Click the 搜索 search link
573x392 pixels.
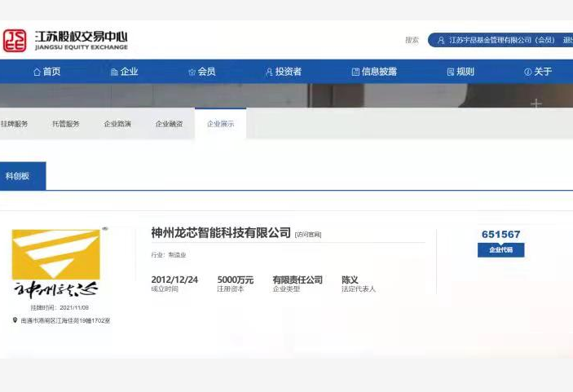pos(412,40)
